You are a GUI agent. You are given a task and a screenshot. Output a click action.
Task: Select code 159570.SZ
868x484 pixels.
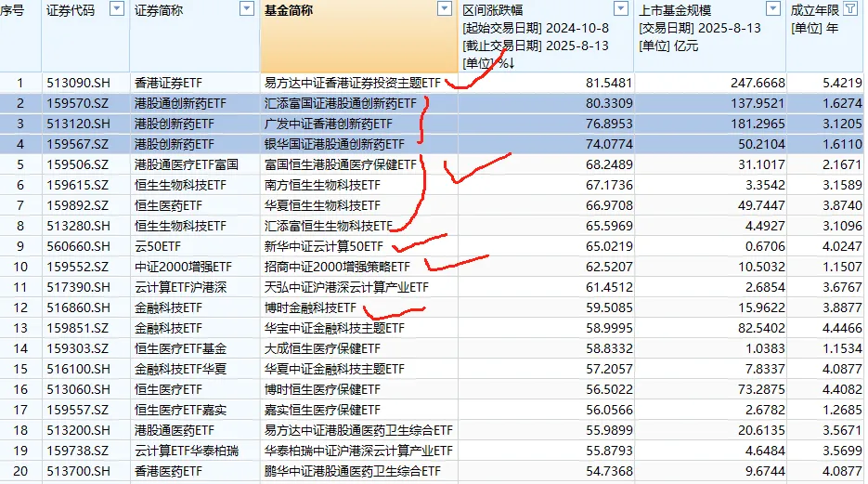(x=77, y=103)
